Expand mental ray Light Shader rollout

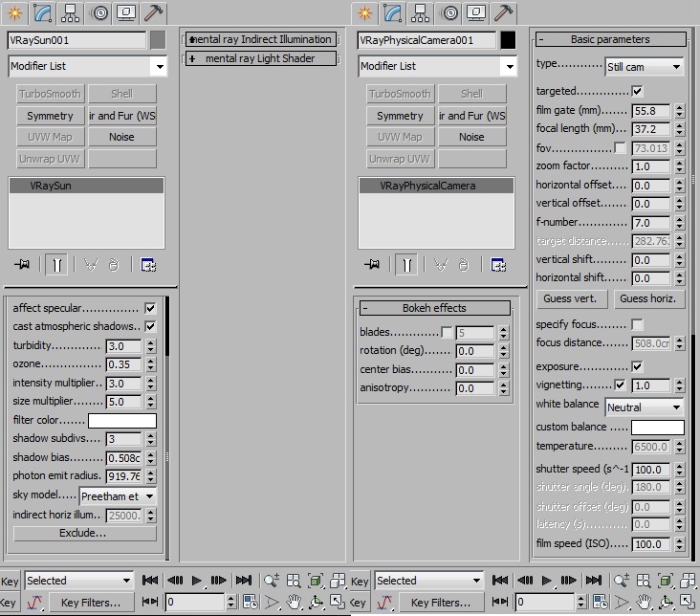tap(261, 58)
